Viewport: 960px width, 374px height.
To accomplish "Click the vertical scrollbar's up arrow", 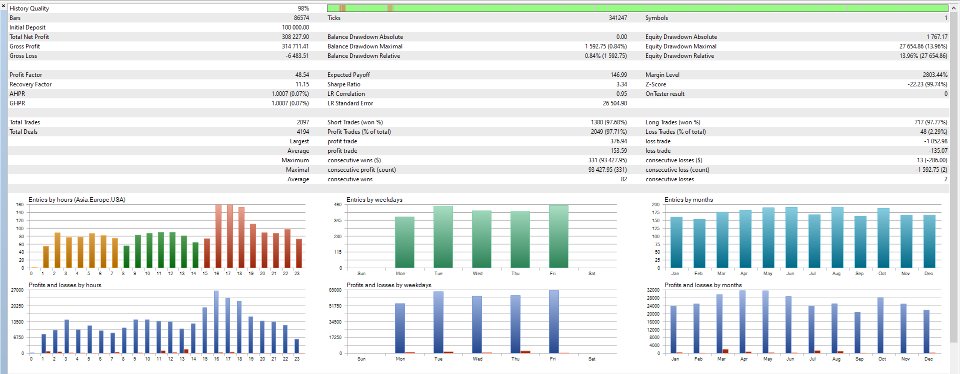I will 953,8.
